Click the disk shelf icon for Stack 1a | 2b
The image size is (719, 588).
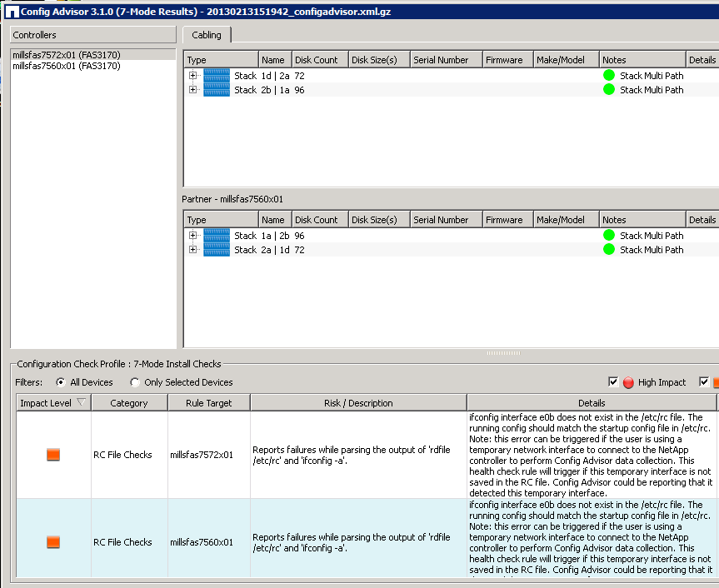point(217,236)
